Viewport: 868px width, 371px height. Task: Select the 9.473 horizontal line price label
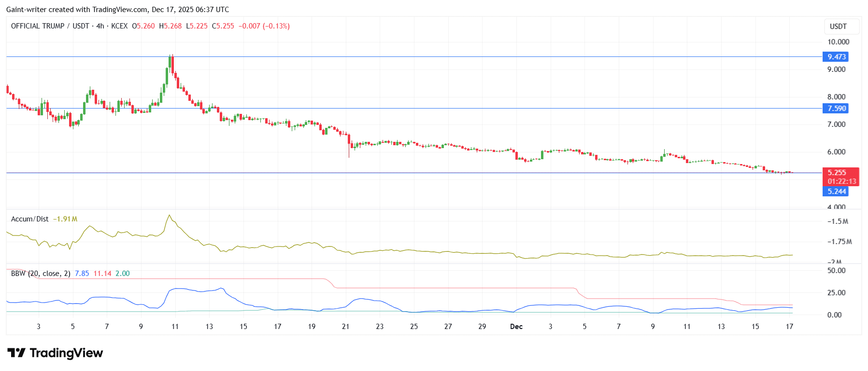click(x=836, y=57)
